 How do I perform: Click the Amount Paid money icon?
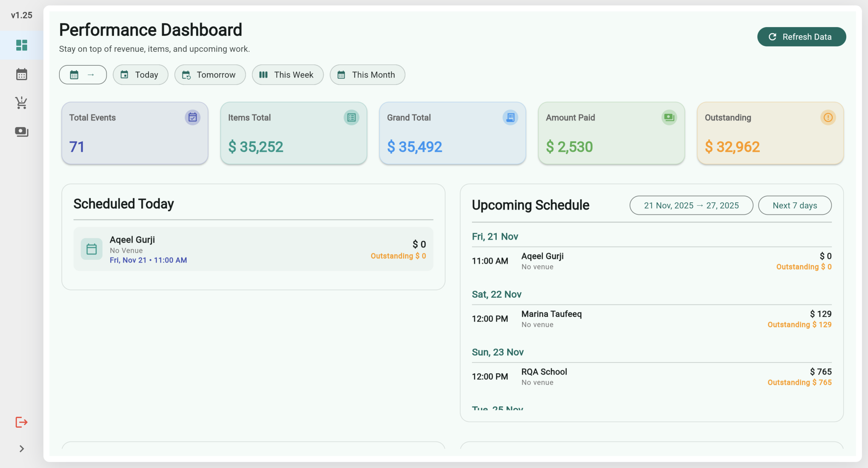[x=669, y=118]
